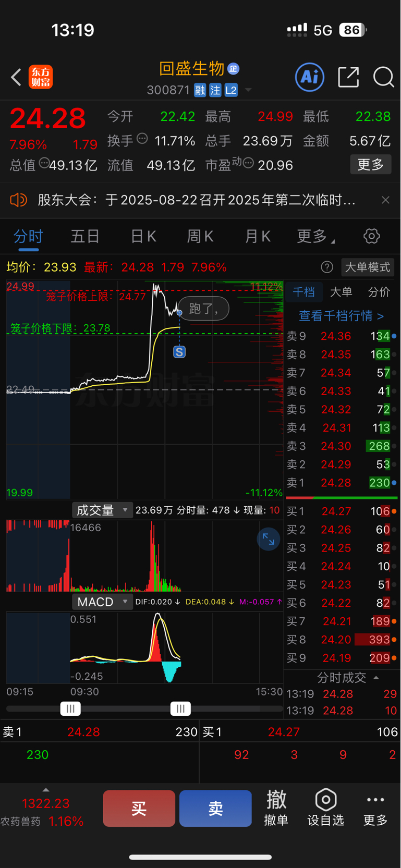Tap the 撤单 cancel order button
The height and width of the screenshot is (868, 401).
[x=276, y=808]
